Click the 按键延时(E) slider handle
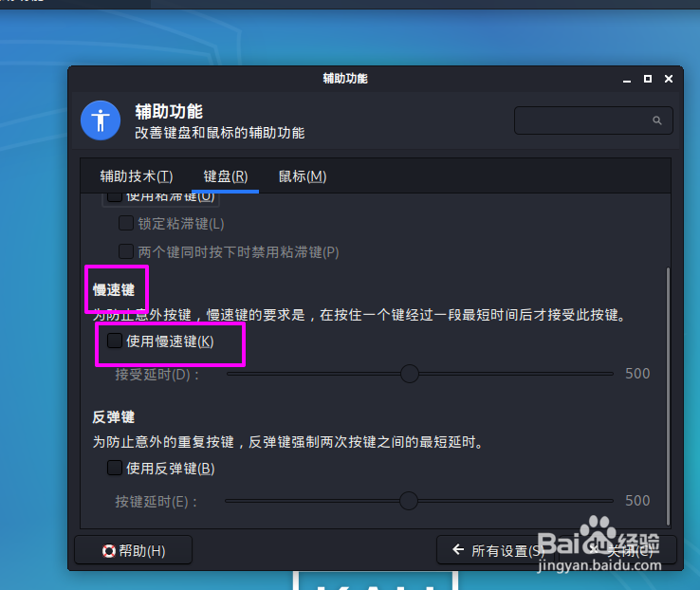The width and height of the screenshot is (700, 590). pyautogui.click(x=409, y=501)
